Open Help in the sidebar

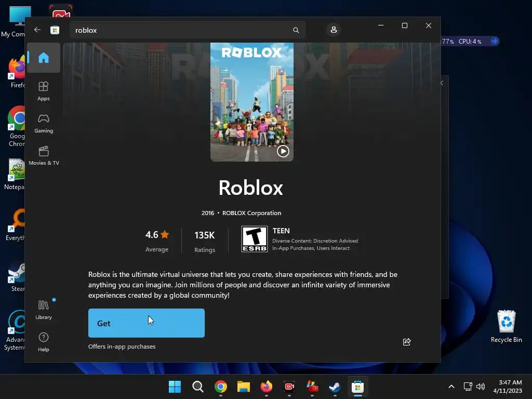(44, 342)
